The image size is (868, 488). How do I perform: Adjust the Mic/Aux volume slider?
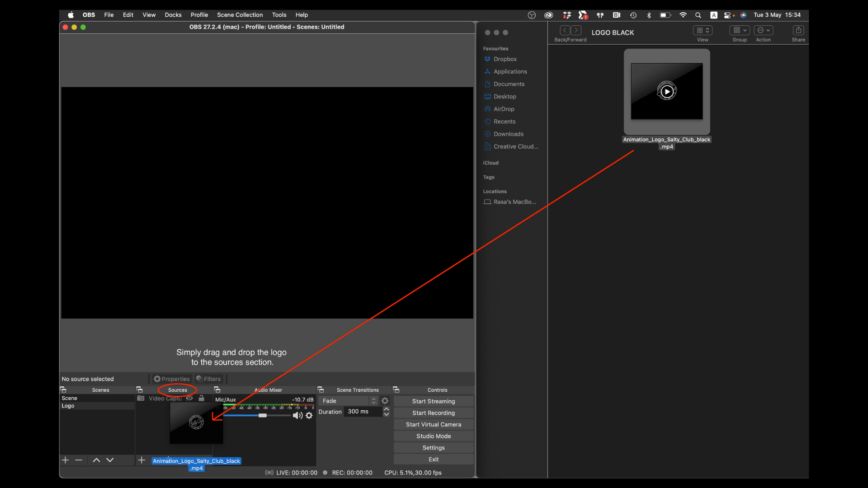[x=263, y=415]
